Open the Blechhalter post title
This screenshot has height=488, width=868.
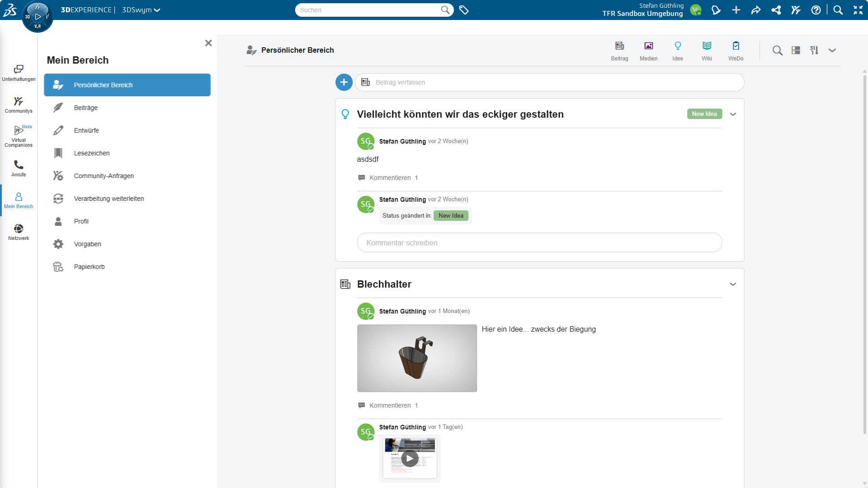click(x=384, y=284)
